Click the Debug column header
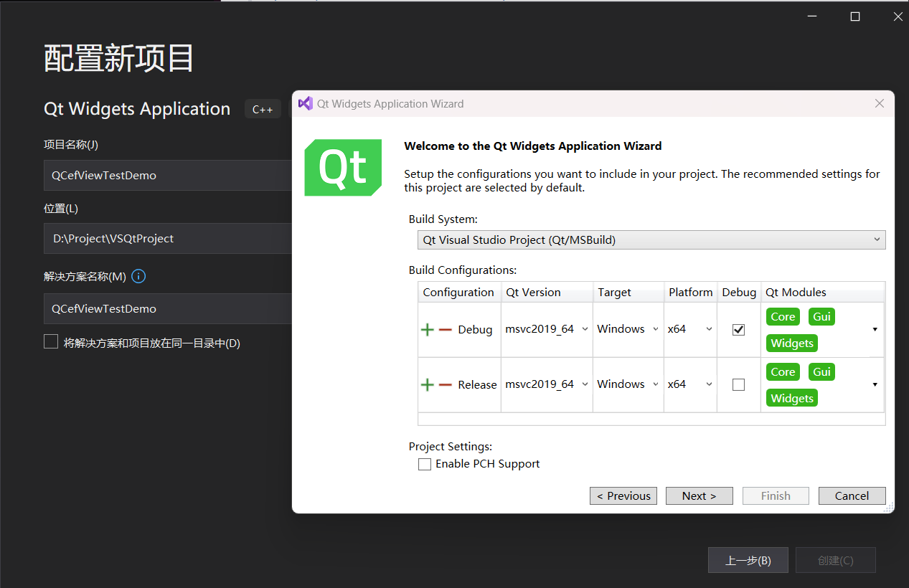Image resolution: width=909 pixels, height=588 pixels. tap(739, 293)
